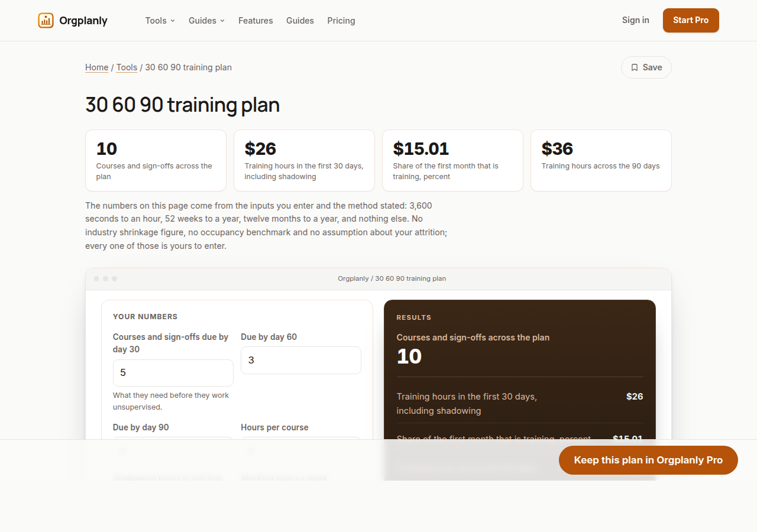This screenshot has width=757, height=532.
Task: Click the Due by day 90 label
Action: (141, 427)
